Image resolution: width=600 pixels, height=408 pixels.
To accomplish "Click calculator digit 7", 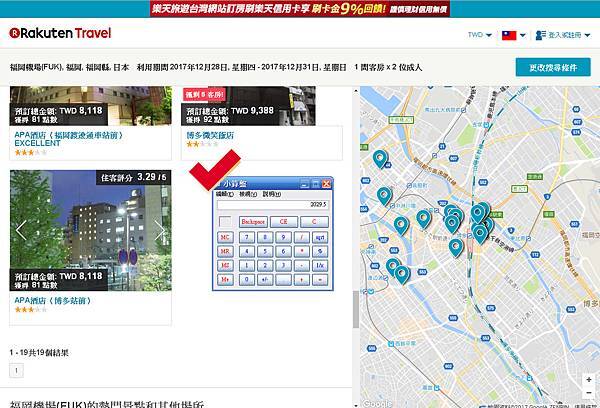I will (247, 237).
